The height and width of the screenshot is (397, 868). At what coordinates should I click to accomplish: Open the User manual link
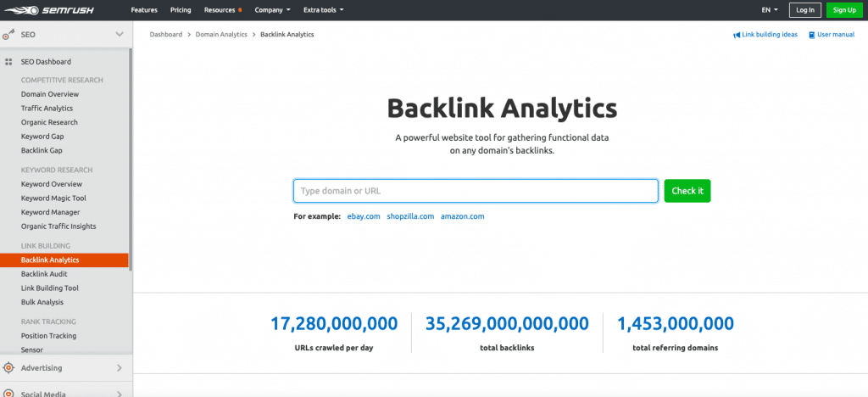(836, 35)
